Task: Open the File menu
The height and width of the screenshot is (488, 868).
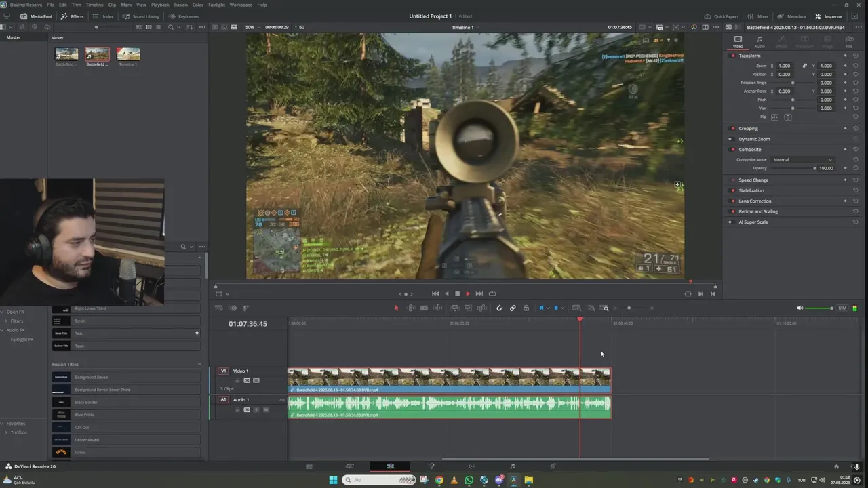Action: [50, 5]
